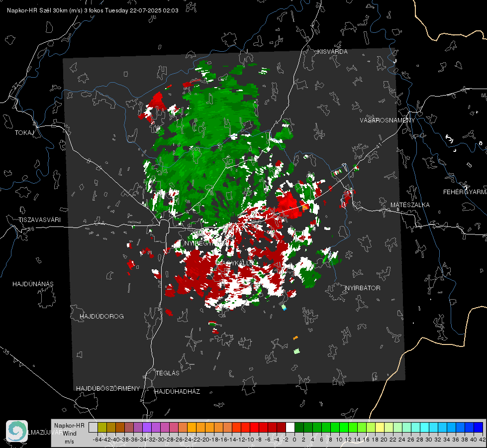Select the FEHÉRGYARMAT city label
This screenshot has width=487, height=448.
click(x=465, y=192)
